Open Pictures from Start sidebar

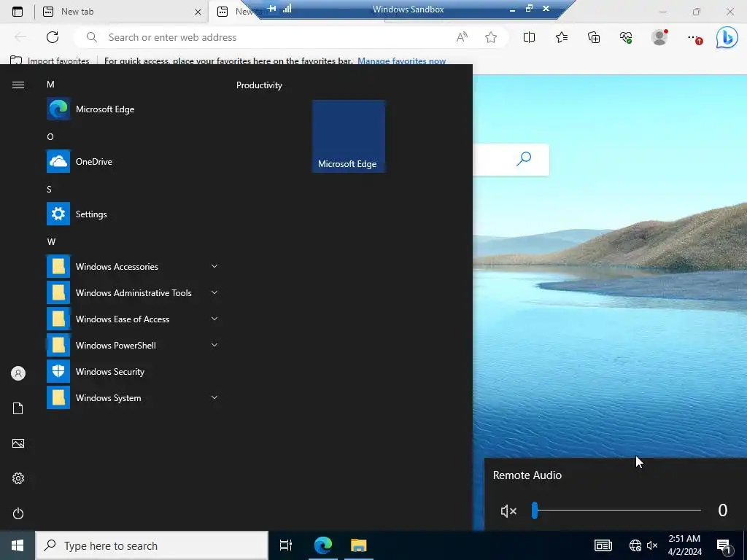pos(18,443)
